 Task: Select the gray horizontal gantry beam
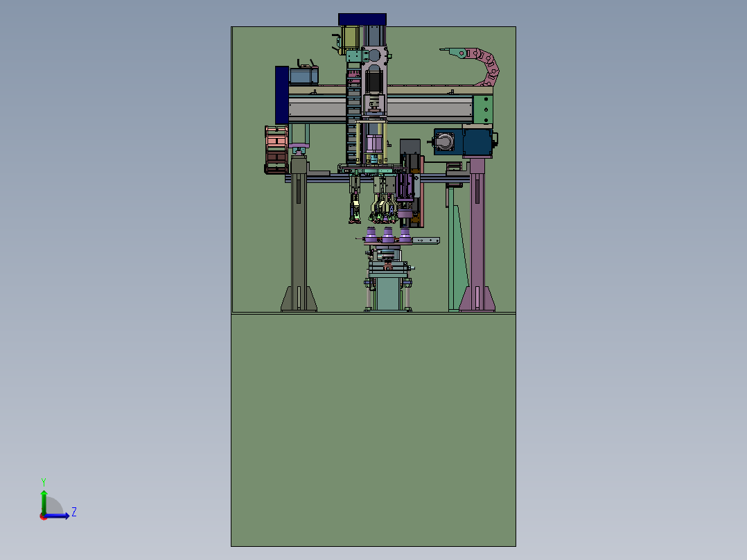(x=381, y=108)
